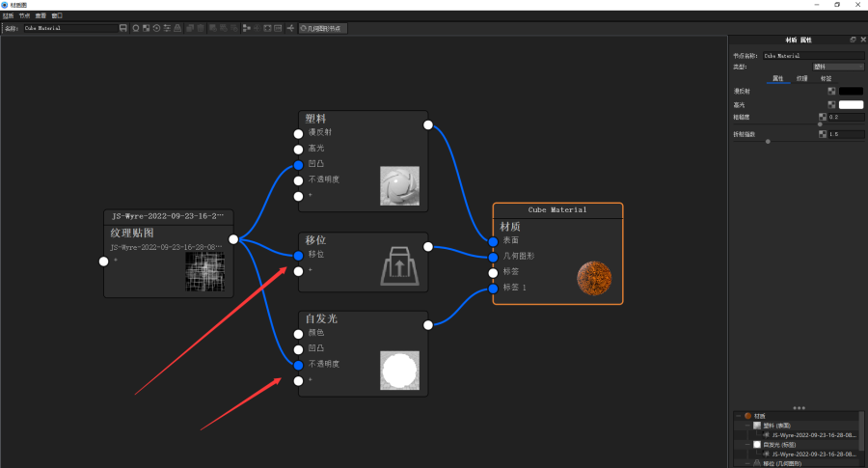Click the texture-map checker icon next to 漫反射
Image resolution: width=868 pixels, height=468 pixels.
click(831, 91)
